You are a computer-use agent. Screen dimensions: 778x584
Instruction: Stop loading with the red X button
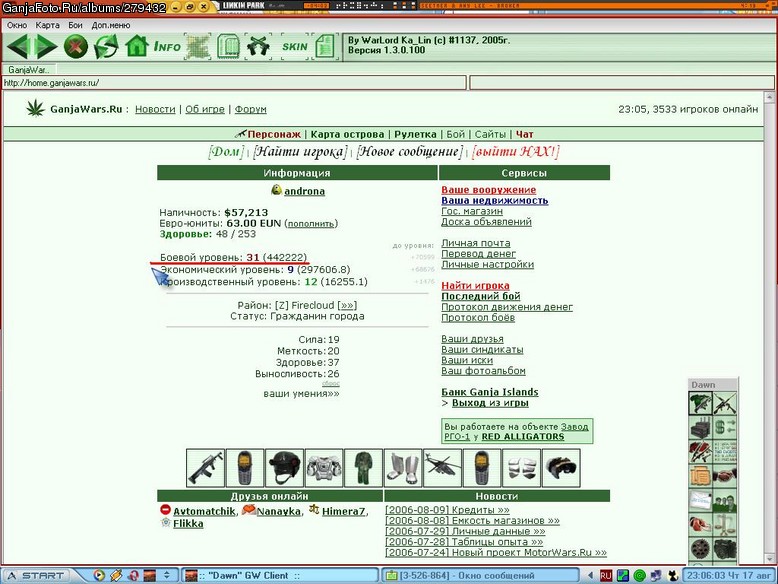pyautogui.click(x=75, y=47)
